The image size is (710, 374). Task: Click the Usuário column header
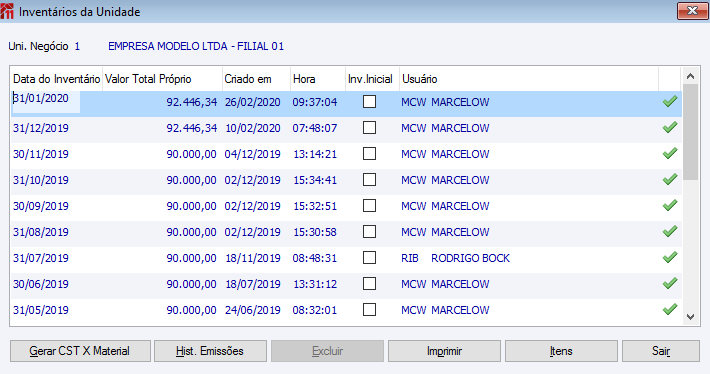pos(528,79)
